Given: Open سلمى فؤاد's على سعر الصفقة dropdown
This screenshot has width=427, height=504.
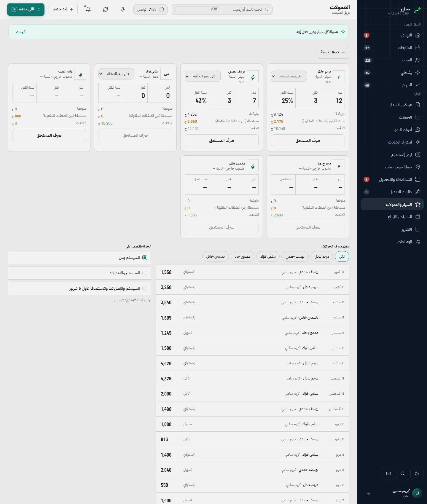Looking at the screenshot, I should click(x=116, y=74).
